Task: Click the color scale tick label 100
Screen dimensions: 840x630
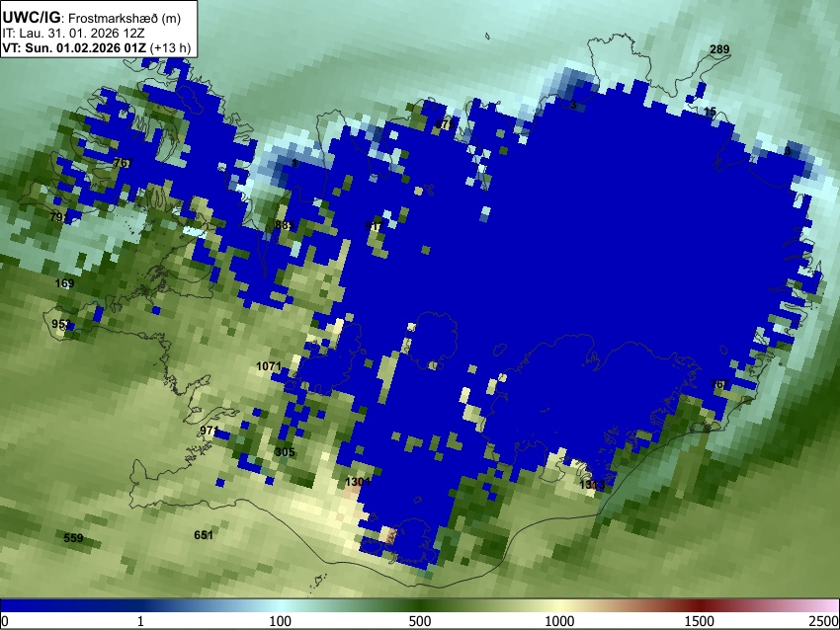Action: [x=281, y=621]
